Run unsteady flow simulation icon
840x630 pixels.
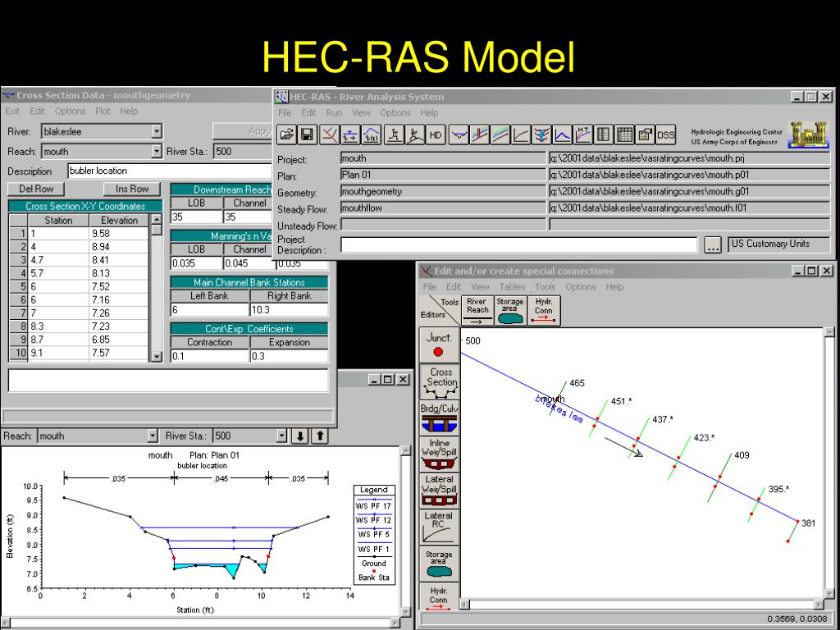414,135
